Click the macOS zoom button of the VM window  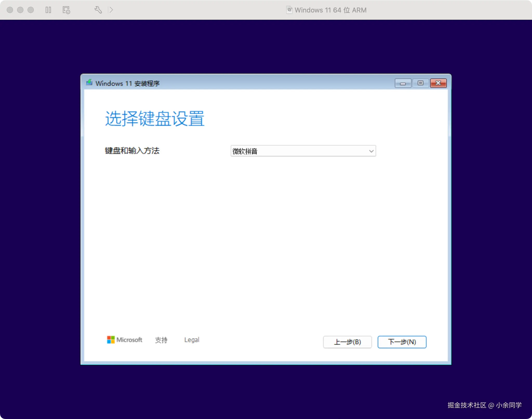point(31,10)
